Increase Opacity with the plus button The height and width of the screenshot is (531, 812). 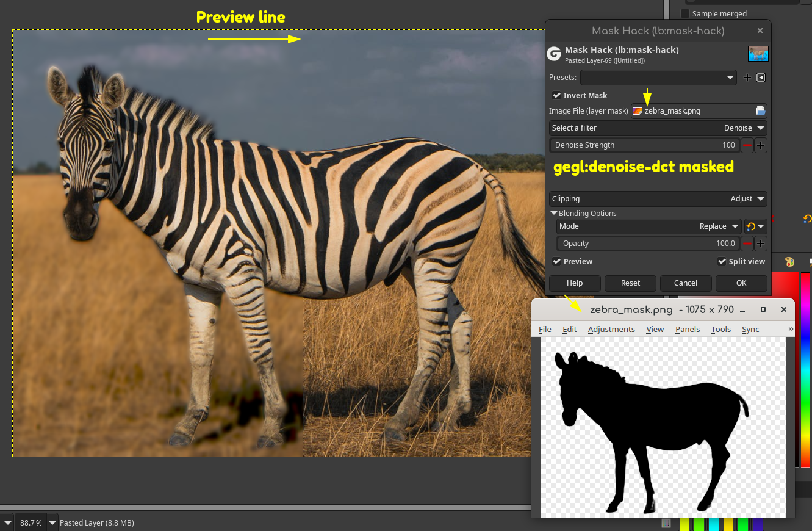click(x=761, y=244)
